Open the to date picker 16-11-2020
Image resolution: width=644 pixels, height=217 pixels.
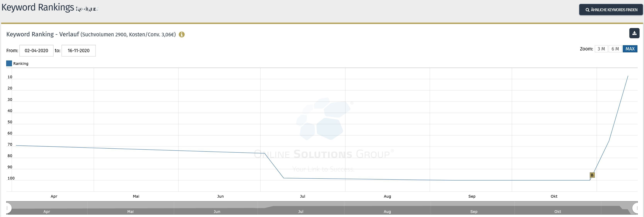pos(79,51)
